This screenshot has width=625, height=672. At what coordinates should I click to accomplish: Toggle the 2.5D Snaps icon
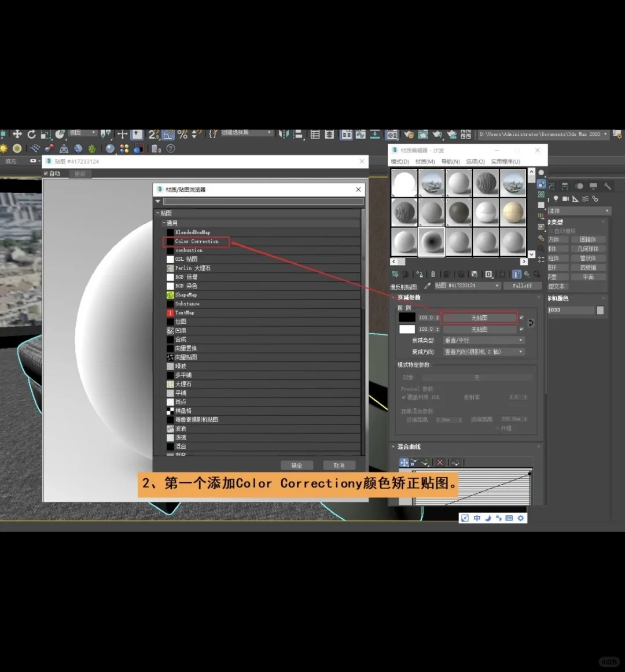[x=153, y=134]
